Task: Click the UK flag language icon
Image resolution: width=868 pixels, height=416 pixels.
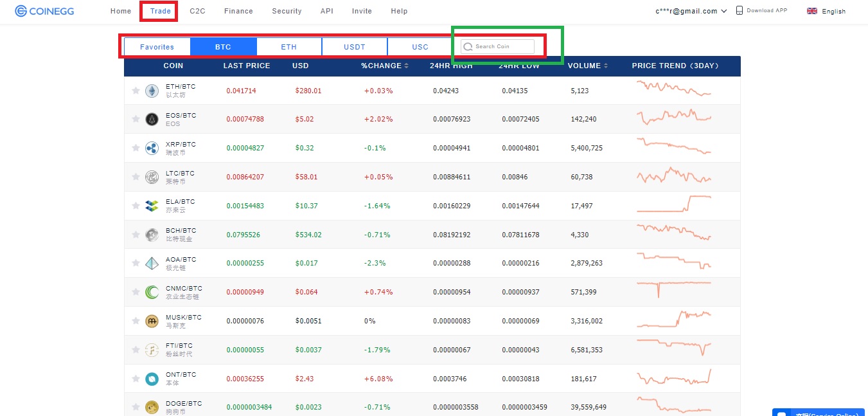Action: 812,11
